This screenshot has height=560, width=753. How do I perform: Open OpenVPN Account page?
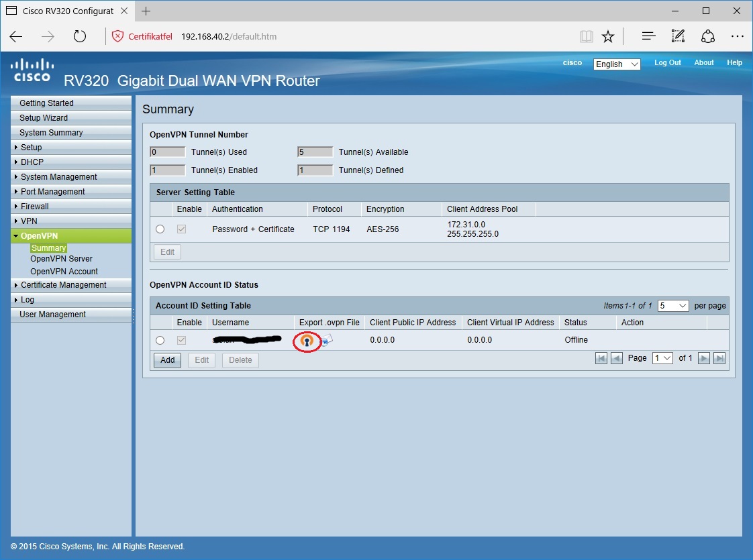pyautogui.click(x=64, y=272)
